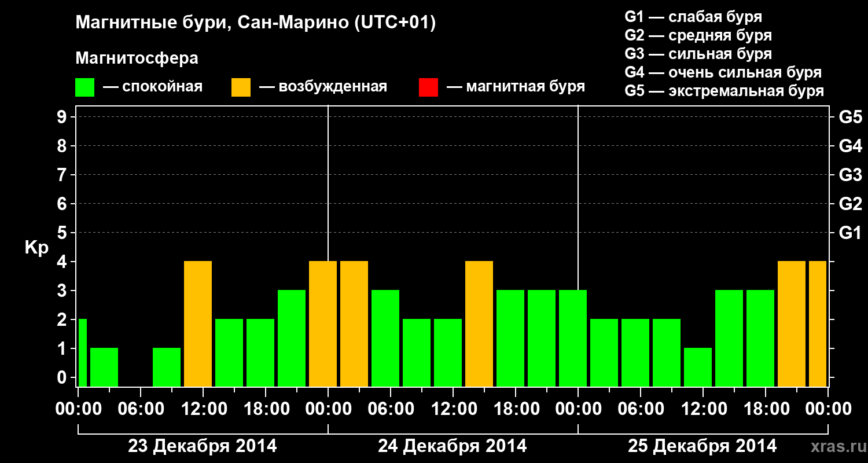Click the 18:00 time label for 25 Декабря
Screen dimensions: 868x463
[x=766, y=409]
